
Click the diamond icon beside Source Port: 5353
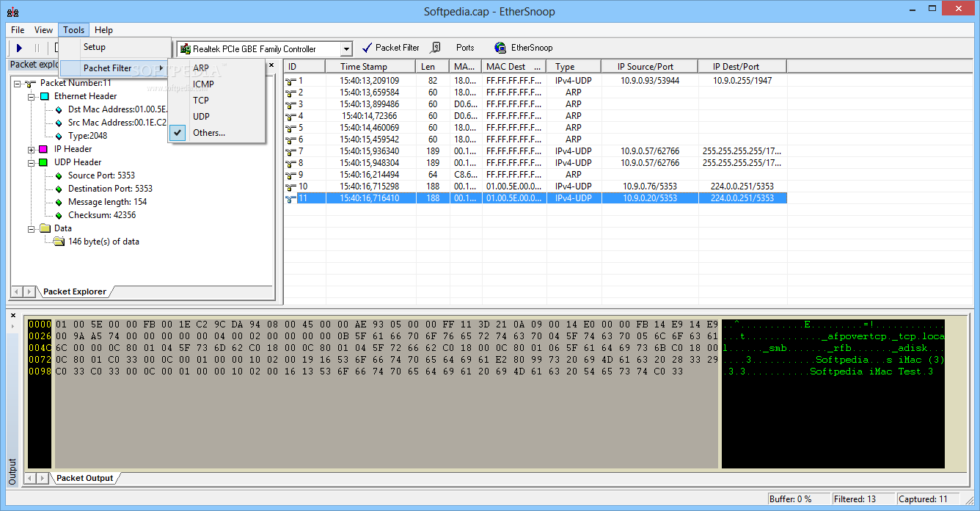coord(59,175)
